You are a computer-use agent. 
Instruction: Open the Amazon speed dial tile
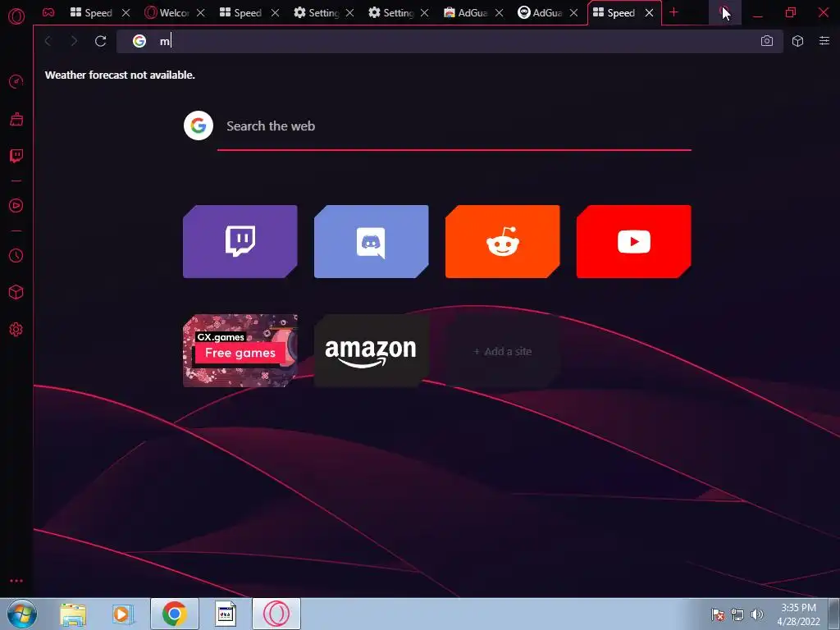tap(372, 350)
